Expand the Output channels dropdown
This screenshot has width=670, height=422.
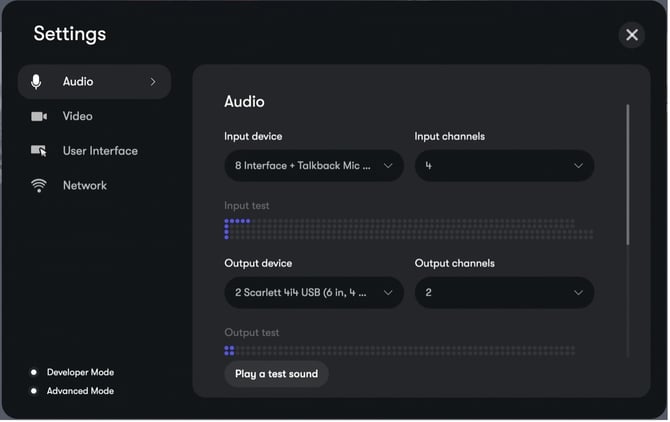click(504, 293)
